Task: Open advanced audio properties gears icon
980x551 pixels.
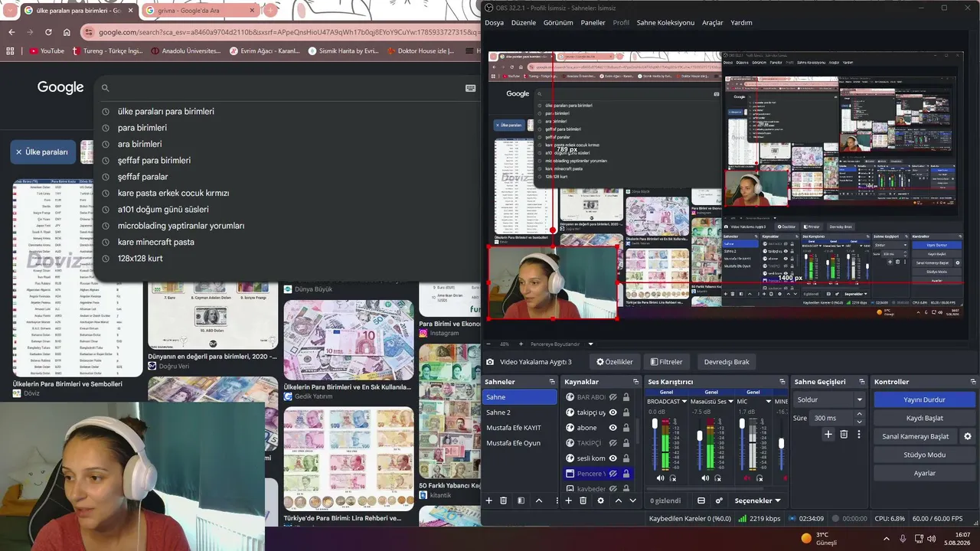Action: point(719,500)
